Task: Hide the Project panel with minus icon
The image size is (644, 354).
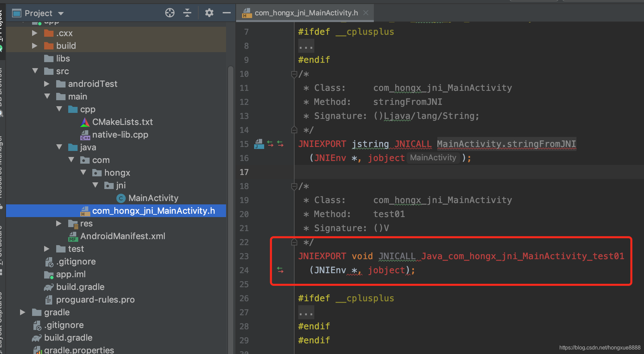Action: (x=227, y=13)
